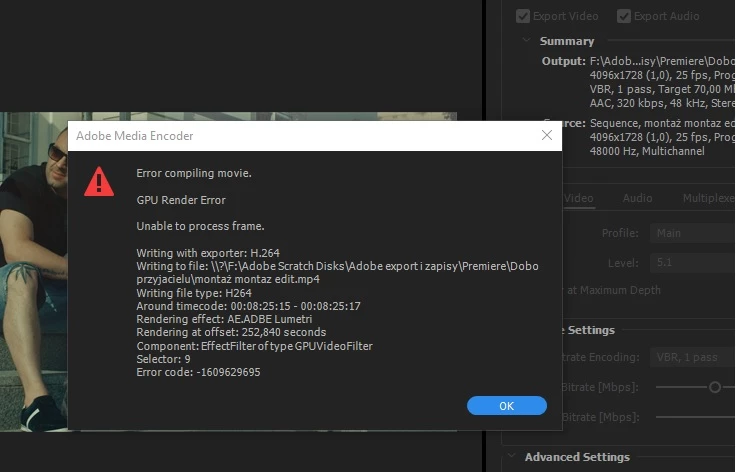Click 'AAC, 320 kbps, 48 kHz' output text

tap(662, 103)
